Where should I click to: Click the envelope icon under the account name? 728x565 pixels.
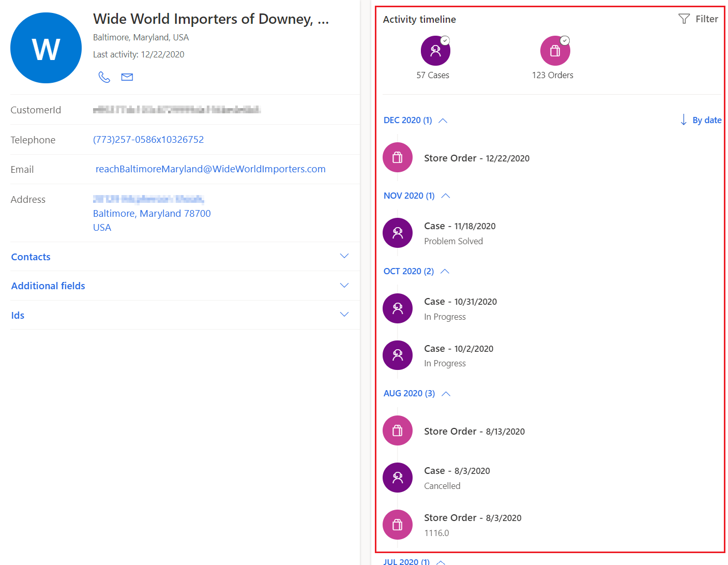tap(127, 77)
